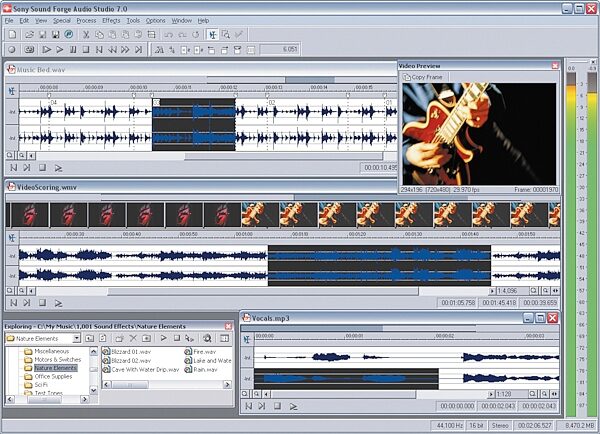Click Stop in the Music Bed.wav window
Image resolution: width=600 pixels, height=434 pixels.
[42, 168]
